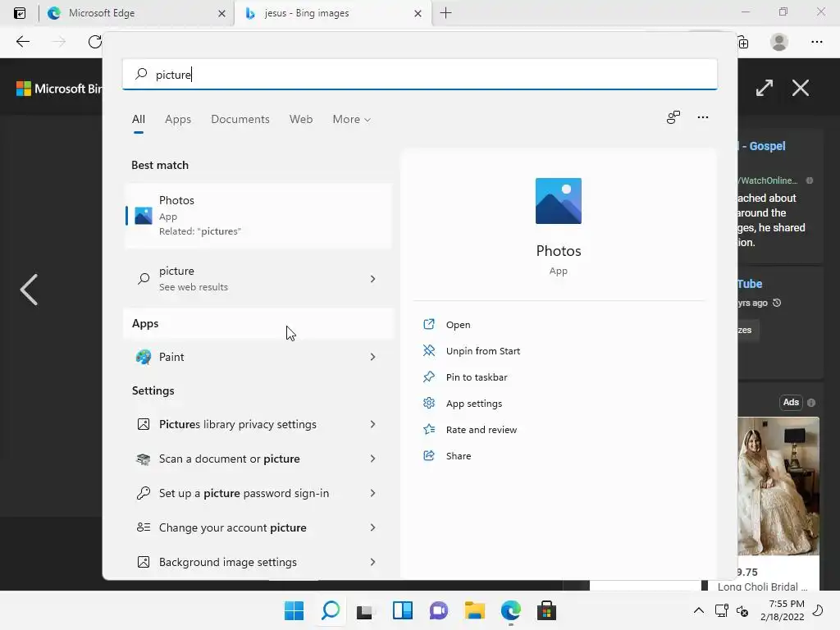This screenshot has height=630, width=840.
Task: Expand picture password sign-in chevron
Action: [x=373, y=493]
